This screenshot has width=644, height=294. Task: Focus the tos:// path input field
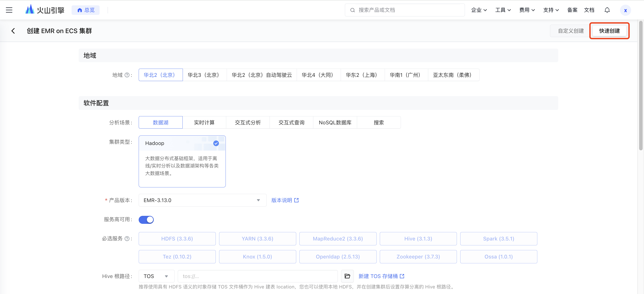tap(258, 276)
